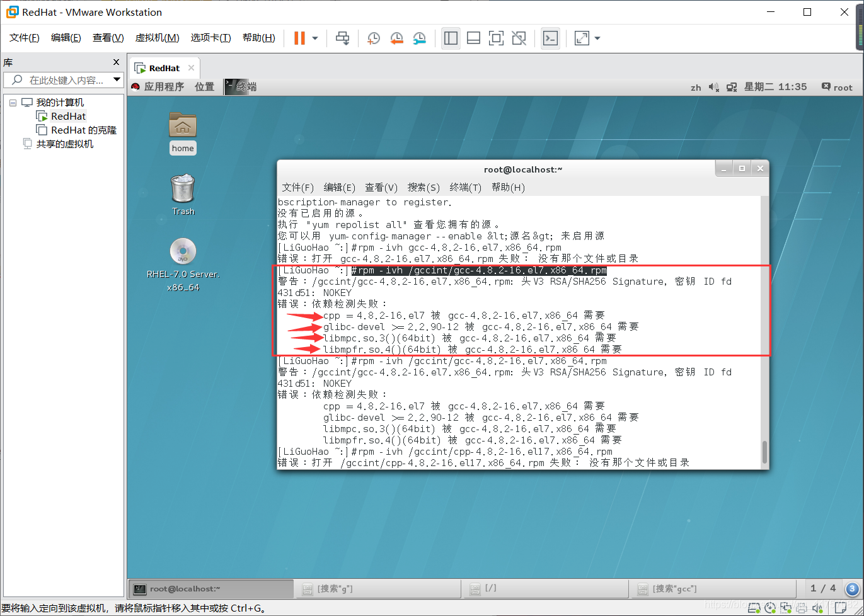Maximize the root@localhost terminal window
864x616 pixels.
click(x=742, y=169)
